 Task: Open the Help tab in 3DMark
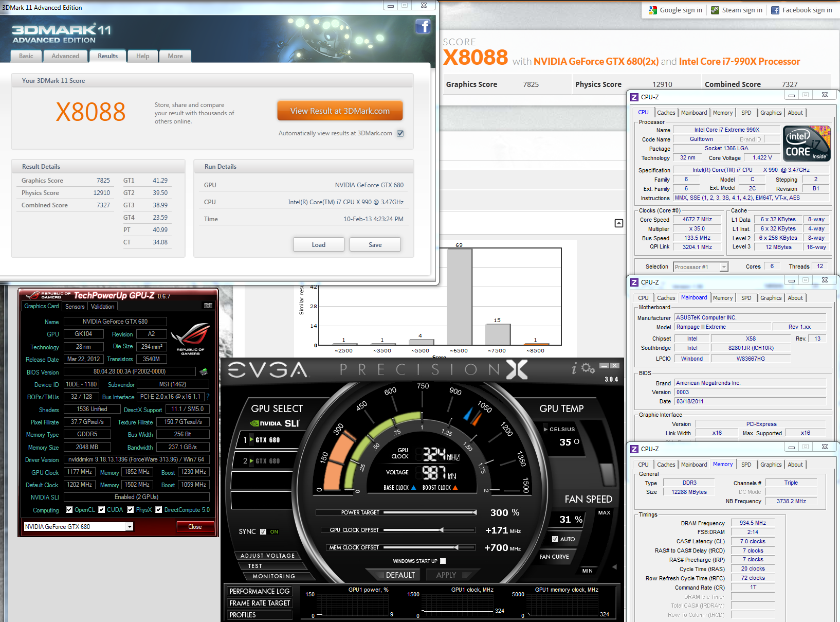[143, 56]
